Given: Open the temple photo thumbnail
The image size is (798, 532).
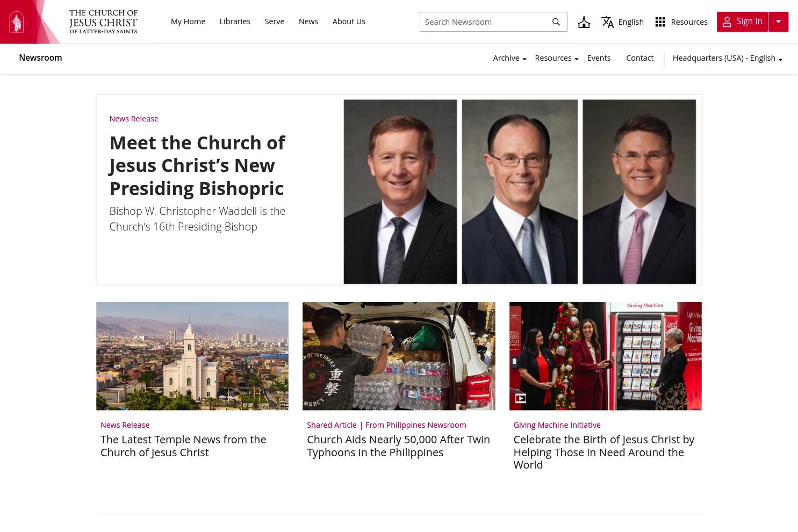Looking at the screenshot, I should tap(192, 356).
